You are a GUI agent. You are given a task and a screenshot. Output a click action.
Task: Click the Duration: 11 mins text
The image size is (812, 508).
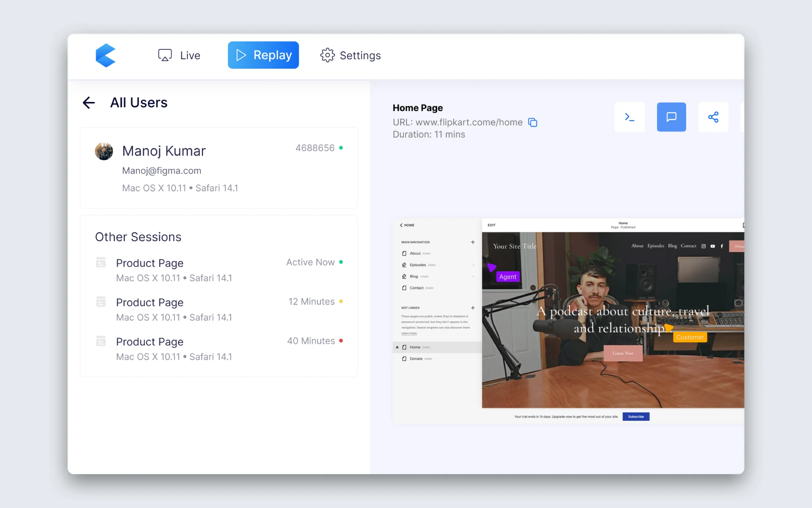[429, 134]
